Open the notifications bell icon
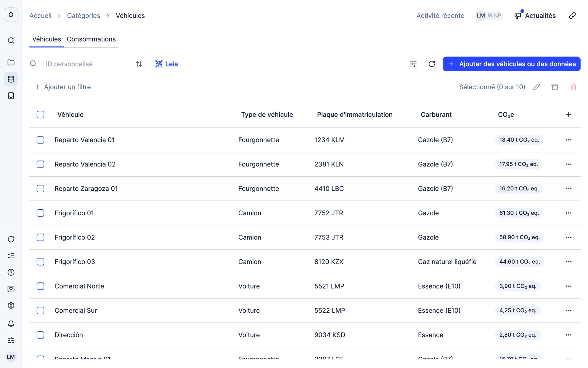This screenshot has width=588, height=368. click(11, 324)
